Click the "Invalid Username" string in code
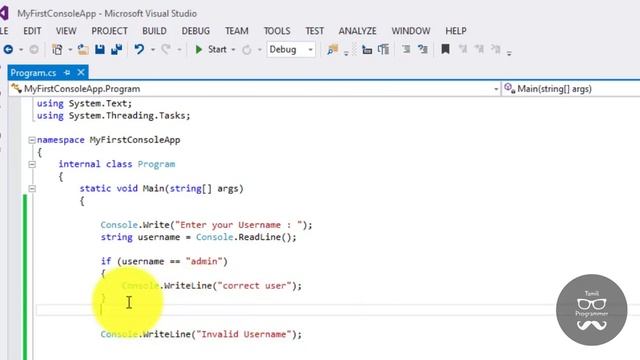640x360 pixels. click(x=244, y=334)
